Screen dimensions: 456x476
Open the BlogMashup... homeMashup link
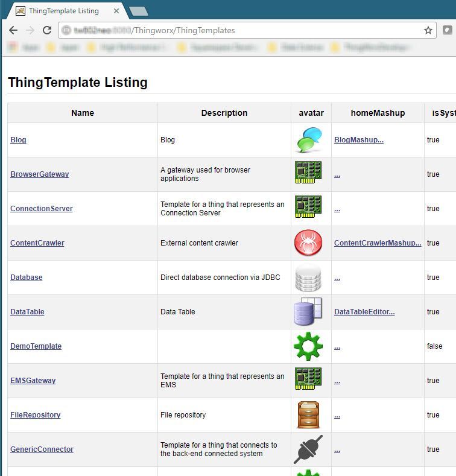click(359, 140)
